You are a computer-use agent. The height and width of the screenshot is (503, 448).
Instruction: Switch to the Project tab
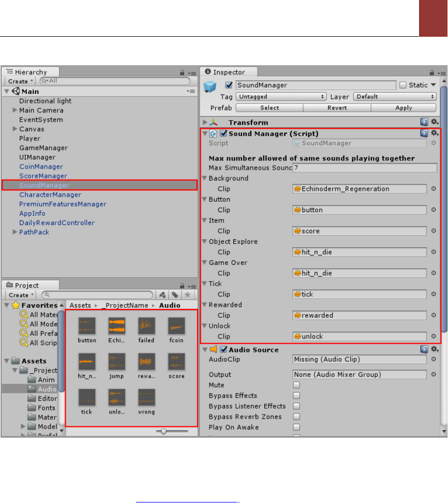tap(30, 285)
